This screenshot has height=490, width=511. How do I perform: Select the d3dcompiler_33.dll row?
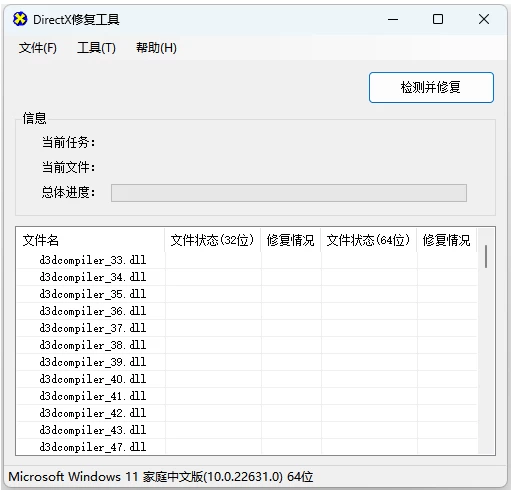tap(247, 260)
